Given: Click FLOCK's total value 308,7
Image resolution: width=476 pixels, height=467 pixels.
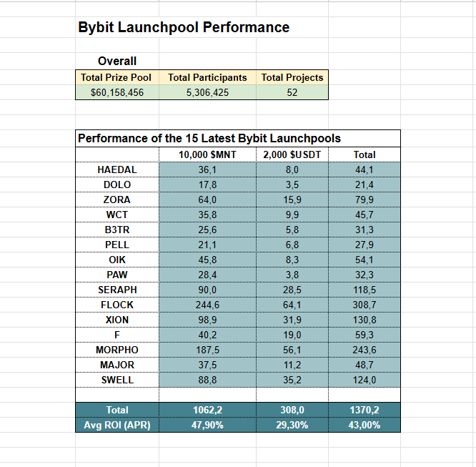Looking at the screenshot, I should click(x=365, y=305).
